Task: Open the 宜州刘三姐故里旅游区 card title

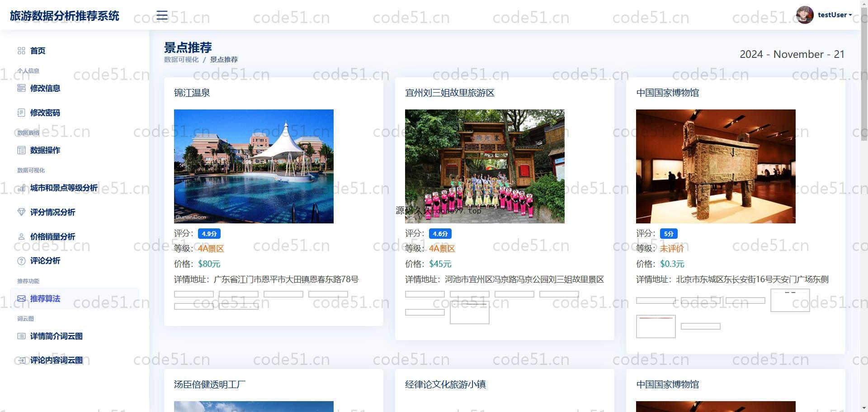Action: point(450,93)
